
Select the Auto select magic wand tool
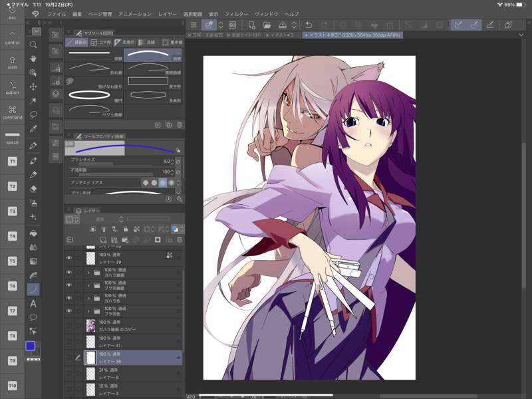pos(33,101)
